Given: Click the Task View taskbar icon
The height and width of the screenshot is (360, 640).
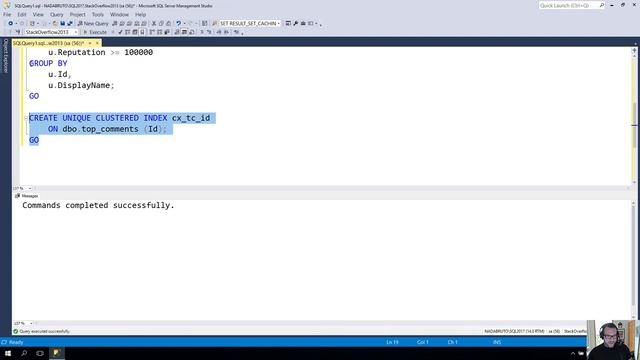Looking at the screenshot, I should pos(40,353).
